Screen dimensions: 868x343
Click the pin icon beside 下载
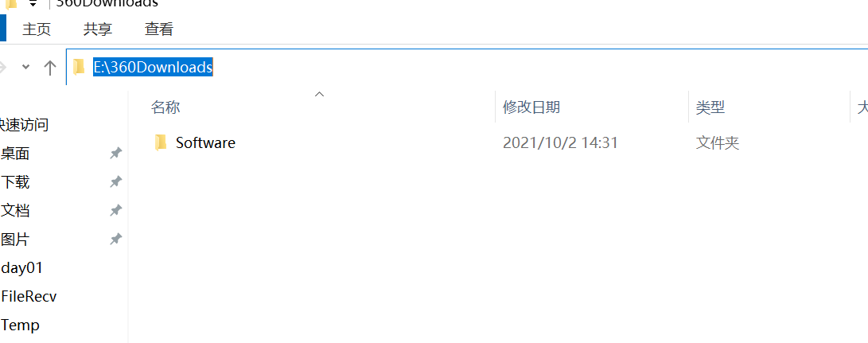click(115, 181)
